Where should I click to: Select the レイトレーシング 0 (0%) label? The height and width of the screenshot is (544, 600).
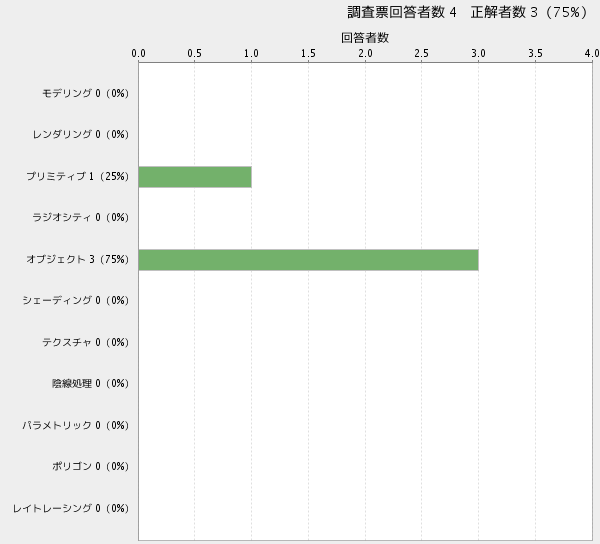coord(71,509)
